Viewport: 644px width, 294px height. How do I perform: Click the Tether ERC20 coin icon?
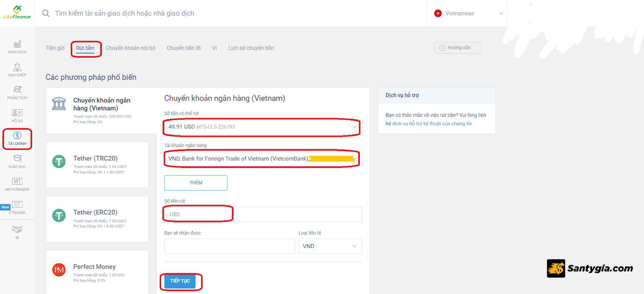point(59,215)
